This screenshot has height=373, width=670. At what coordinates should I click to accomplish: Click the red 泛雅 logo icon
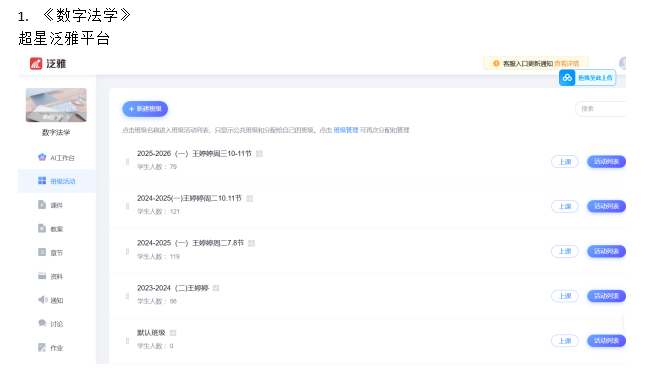coord(36,64)
